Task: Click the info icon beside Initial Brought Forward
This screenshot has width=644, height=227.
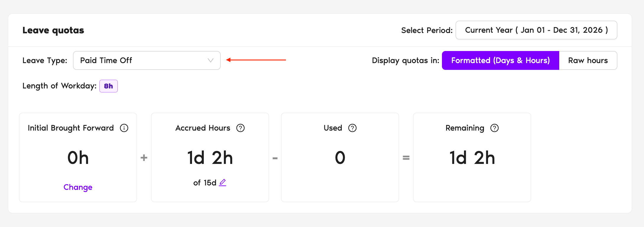Action: (124, 128)
